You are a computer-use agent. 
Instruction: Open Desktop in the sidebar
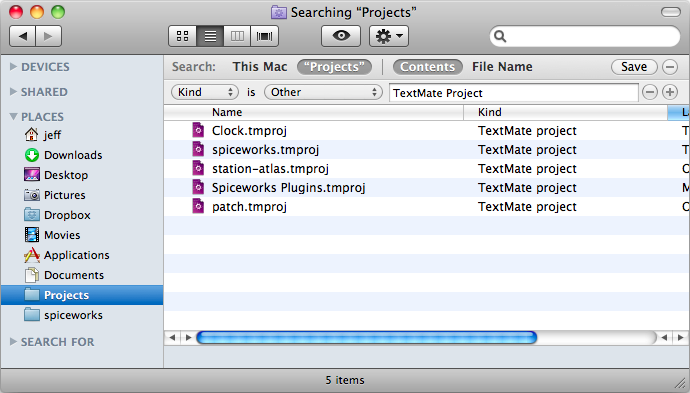point(56,175)
